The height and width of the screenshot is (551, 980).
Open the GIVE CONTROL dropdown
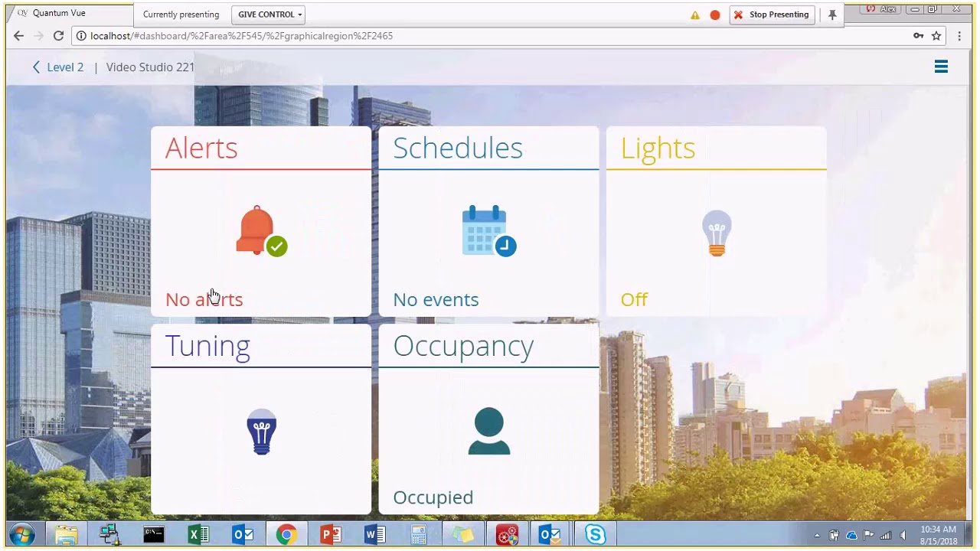(269, 15)
